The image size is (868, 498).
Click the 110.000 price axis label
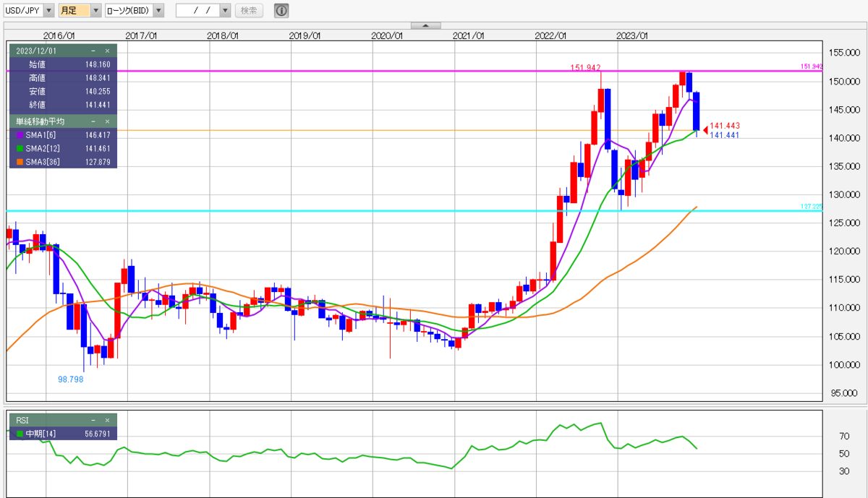[843, 308]
